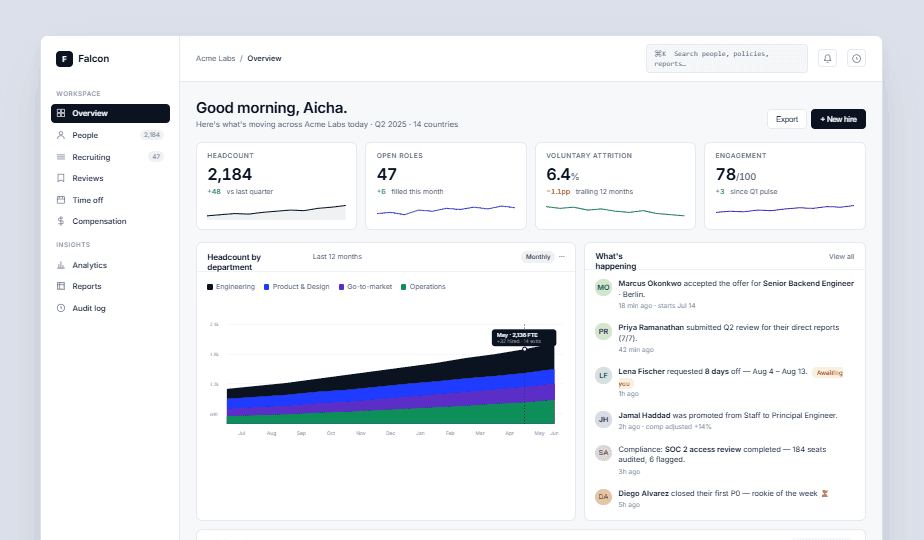The width and height of the screenshot is (924, 540).
Task: Click the May data point marker on the chart
Action: [524, 349]
